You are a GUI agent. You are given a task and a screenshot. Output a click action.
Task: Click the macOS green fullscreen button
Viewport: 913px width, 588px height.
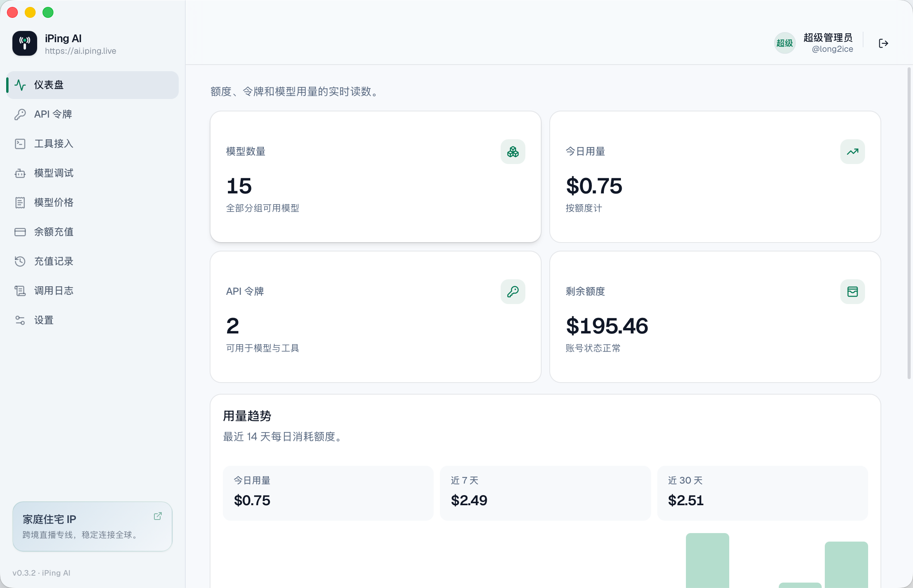pyautogui.click(x=48, y=12)
